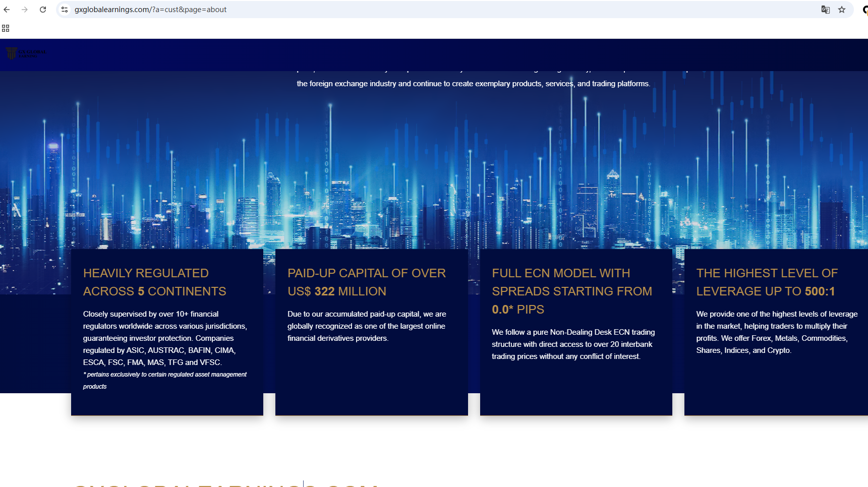Viewport: 868px width, 487px height.
Task: View site information icon in address bar
Action: click(x=65, y=10)
